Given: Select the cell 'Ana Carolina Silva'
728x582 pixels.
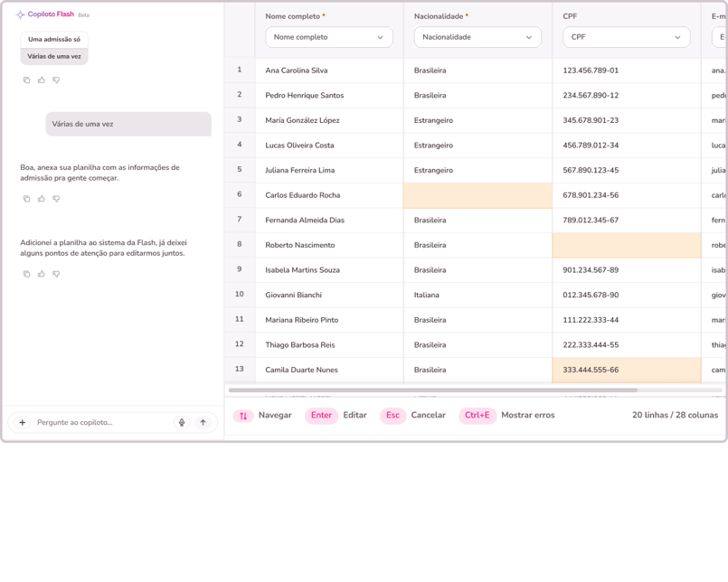Looking at the screenshot, I should (x=329, y=70).
